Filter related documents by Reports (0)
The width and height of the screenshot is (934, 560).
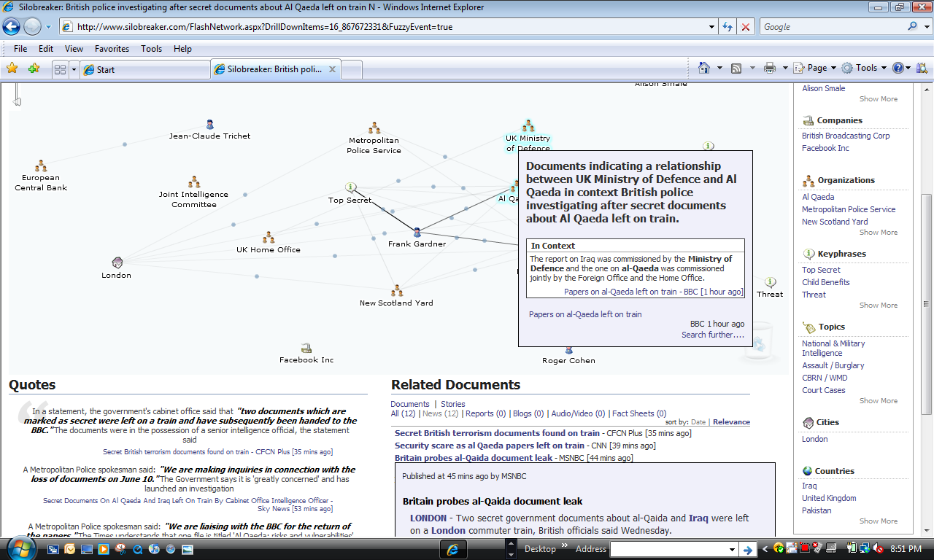point(485,413)
